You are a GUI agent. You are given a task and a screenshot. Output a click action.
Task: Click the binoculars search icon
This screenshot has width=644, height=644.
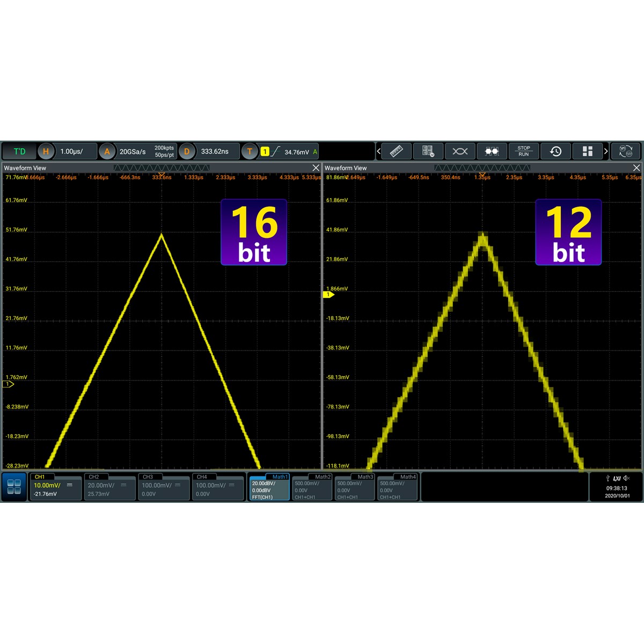coord(492,151)
